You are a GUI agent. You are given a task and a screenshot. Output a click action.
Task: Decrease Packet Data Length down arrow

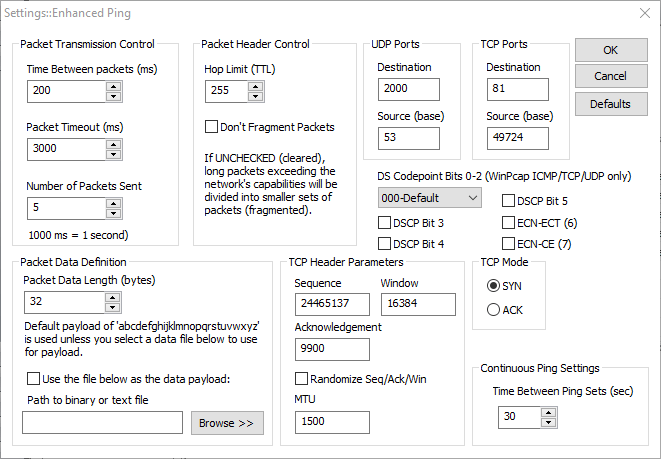(x=113, y=308)
